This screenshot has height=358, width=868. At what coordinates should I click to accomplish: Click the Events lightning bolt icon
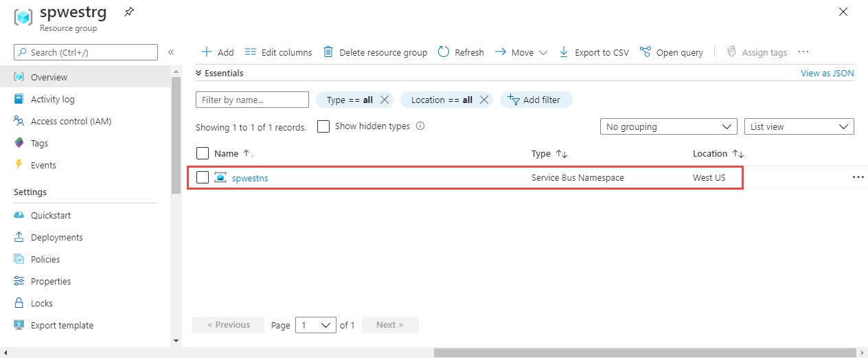pyautogui.click(x=19, y=165)
